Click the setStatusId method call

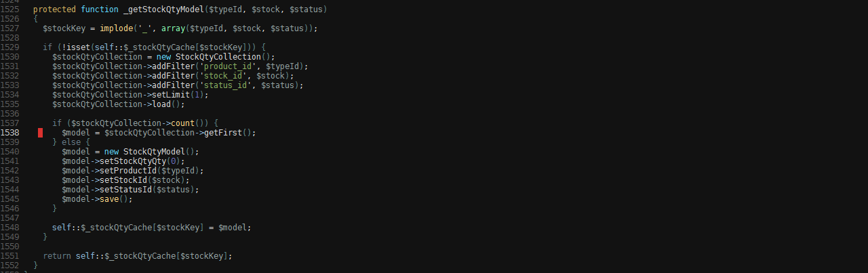125,190
